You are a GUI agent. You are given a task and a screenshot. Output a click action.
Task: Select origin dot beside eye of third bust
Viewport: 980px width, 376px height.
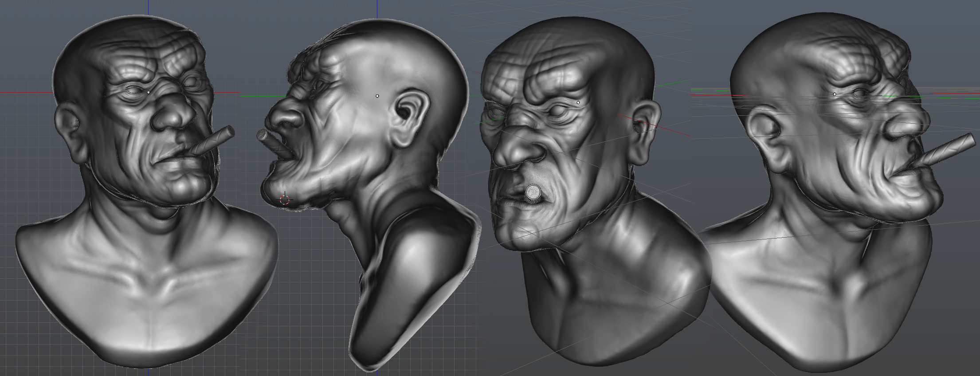(578, 102)
